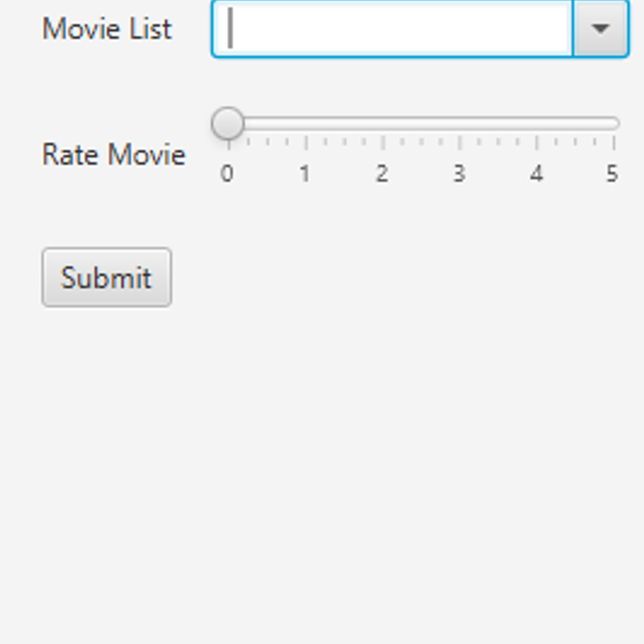Click the slider track at rating 2
Image resolution: width=644 pixels, height=644 pixels.
click(x=383, y=123)
